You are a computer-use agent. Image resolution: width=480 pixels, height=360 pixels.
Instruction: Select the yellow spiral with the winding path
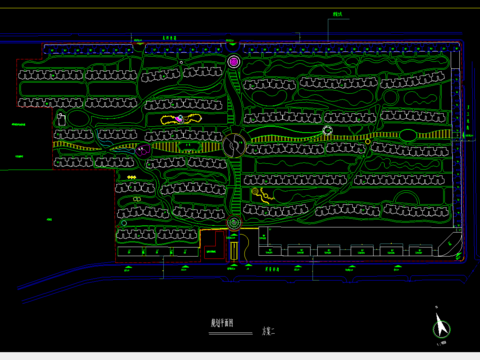click(x=262, y=195)
